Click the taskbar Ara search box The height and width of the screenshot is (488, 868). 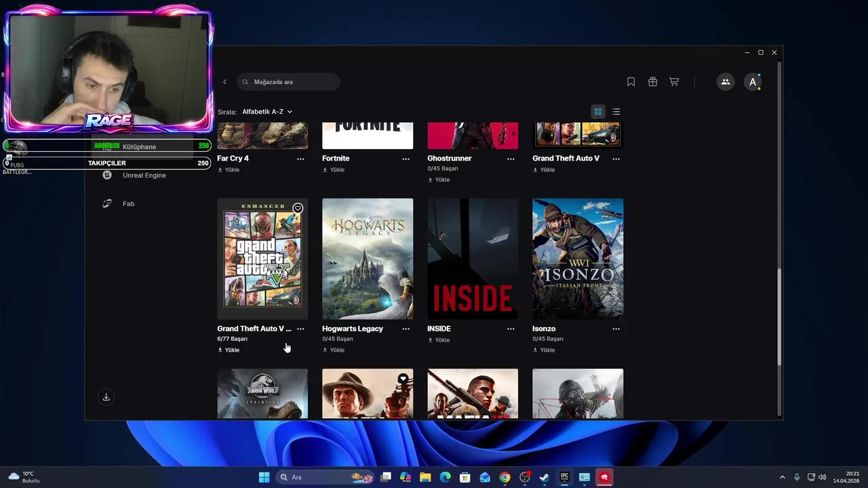tap(325, 477)
